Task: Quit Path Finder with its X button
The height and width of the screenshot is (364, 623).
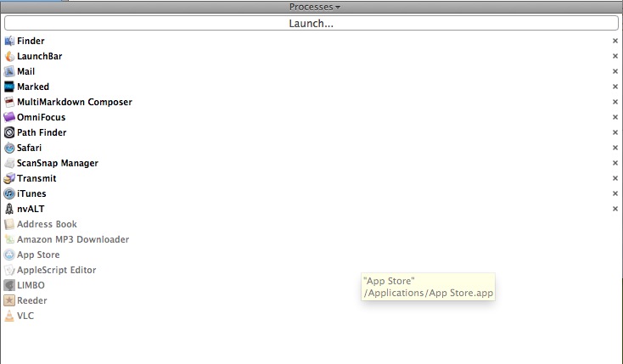Action: point(615,132)
